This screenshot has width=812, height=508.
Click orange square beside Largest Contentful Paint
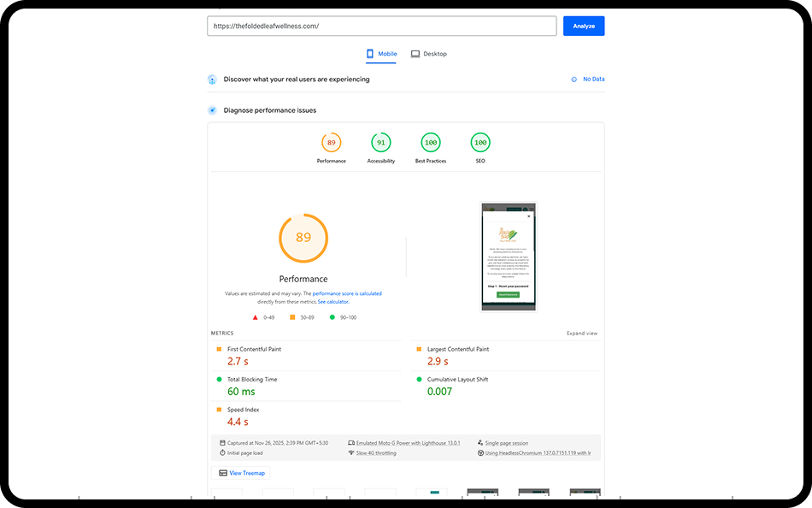(419, 350)
